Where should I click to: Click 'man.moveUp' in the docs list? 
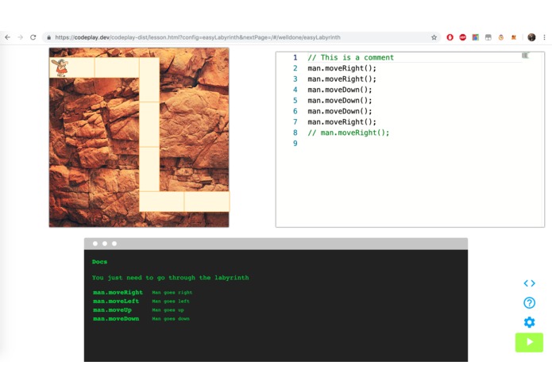point(112,309)
